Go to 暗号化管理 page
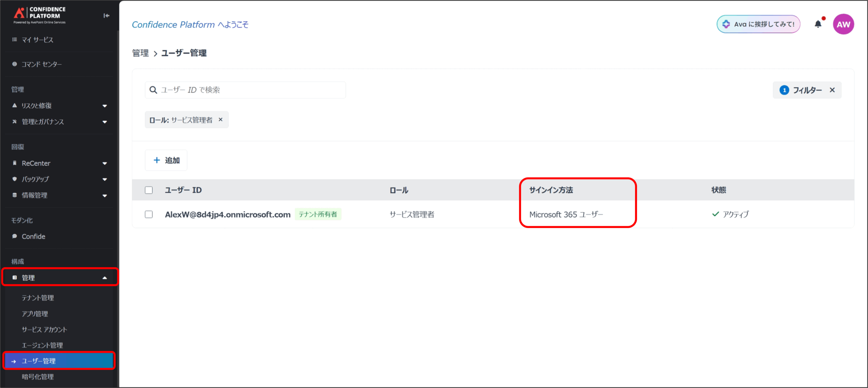The width and height of the screenshot is (868, 388). pyautogui.click(x=38, y=377)
